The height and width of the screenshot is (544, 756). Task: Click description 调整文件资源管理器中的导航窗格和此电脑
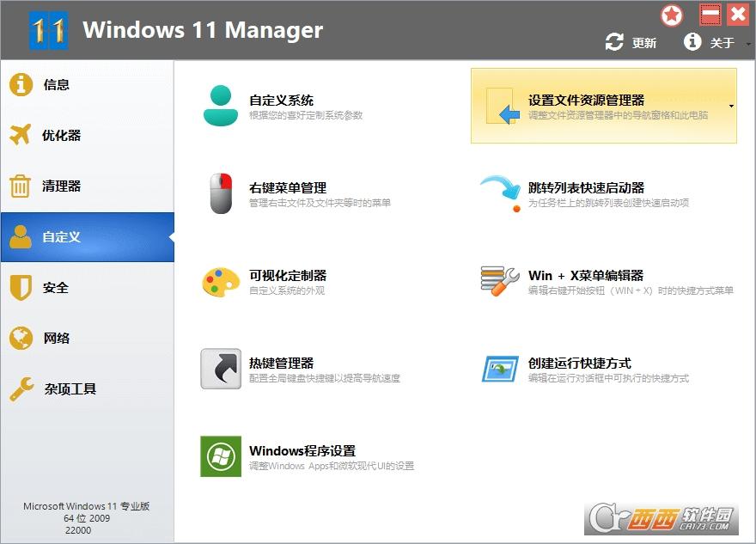[618, 115]
